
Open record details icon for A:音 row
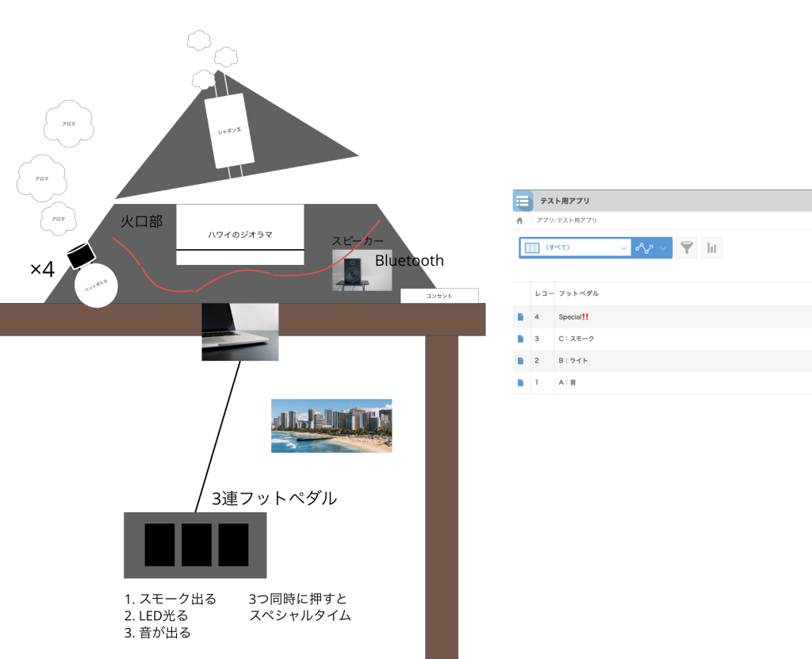(x=521, y=382)
